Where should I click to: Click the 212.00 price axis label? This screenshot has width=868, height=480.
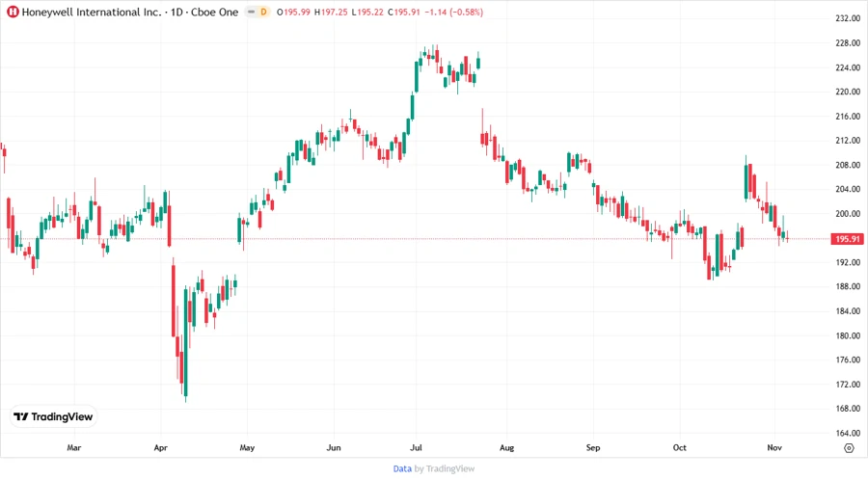point(848,141)
